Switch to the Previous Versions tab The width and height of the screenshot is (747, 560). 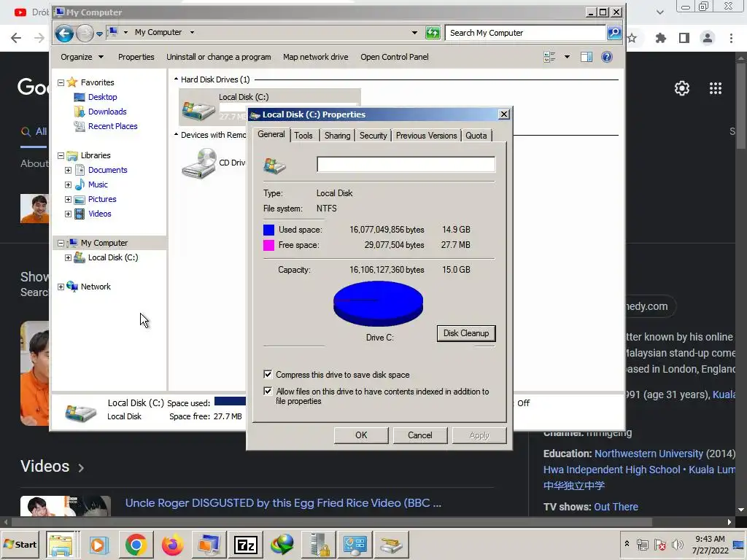coord(426,136)
